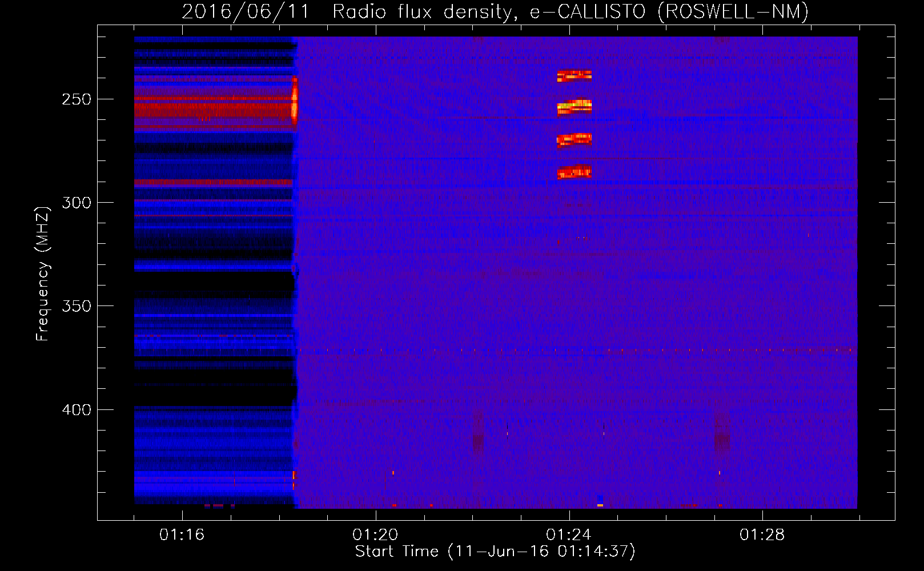Viewport: 924px width, 571px height.
Task: Click the plot title 'Radio flux density, e-CALLISTO (ROSWELL-NM)'
Action: pos(571,11)
